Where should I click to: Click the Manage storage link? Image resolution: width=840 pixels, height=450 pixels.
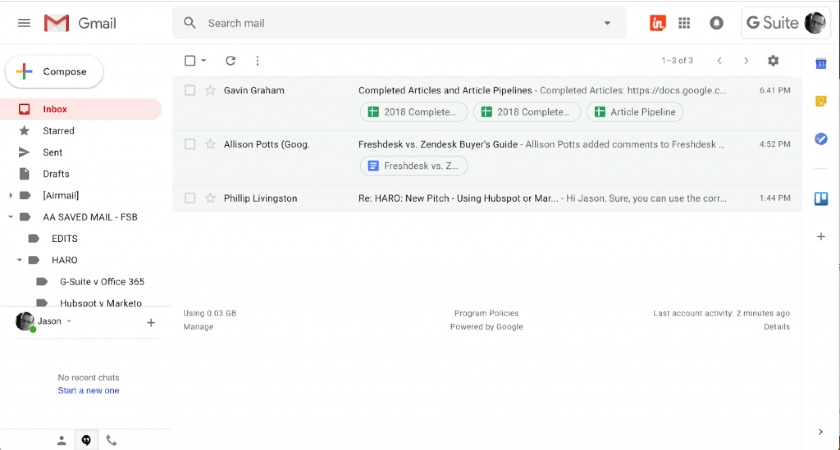coord(198,327)
